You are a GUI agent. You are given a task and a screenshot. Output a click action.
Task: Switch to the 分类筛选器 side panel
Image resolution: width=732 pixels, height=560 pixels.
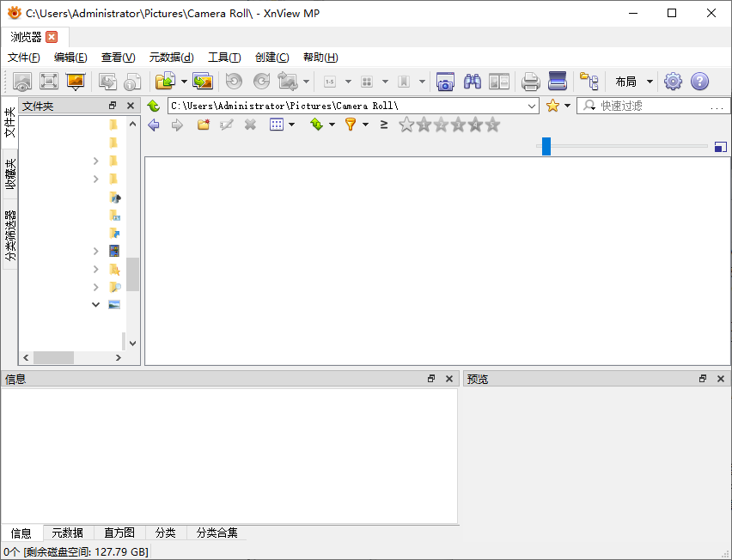(10, 235)
